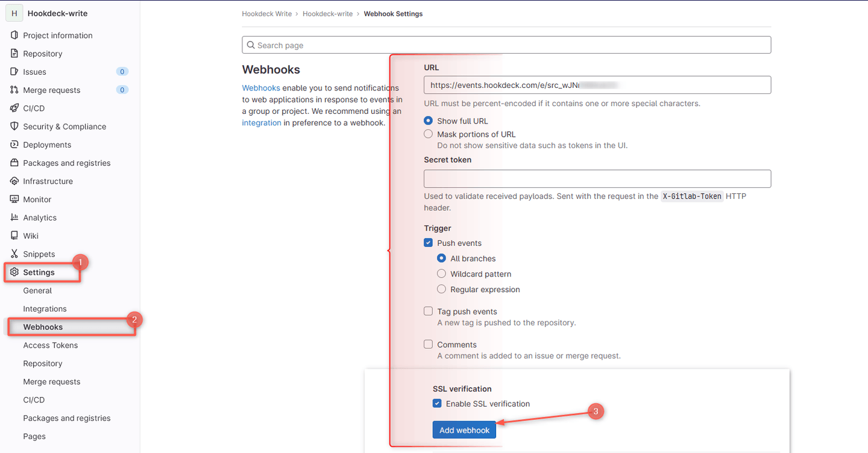Check the Comments trigger option
Screen dimensions: 868x453
428,344
